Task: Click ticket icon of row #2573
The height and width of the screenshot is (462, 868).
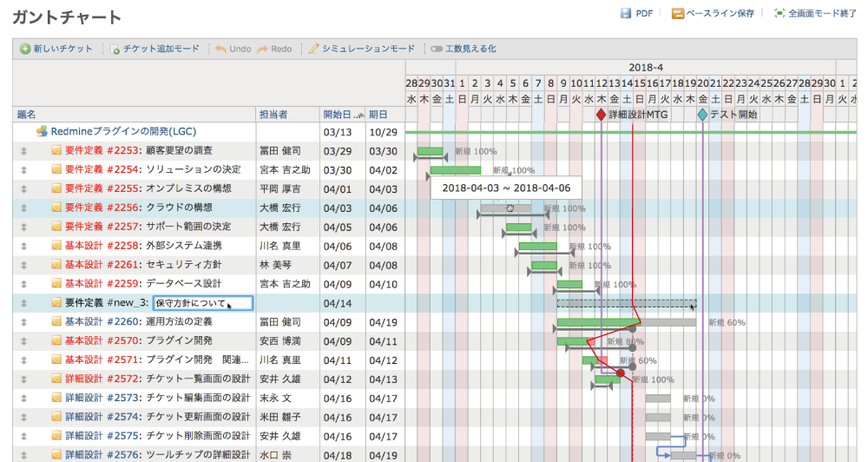Action: tap(56, 398)
